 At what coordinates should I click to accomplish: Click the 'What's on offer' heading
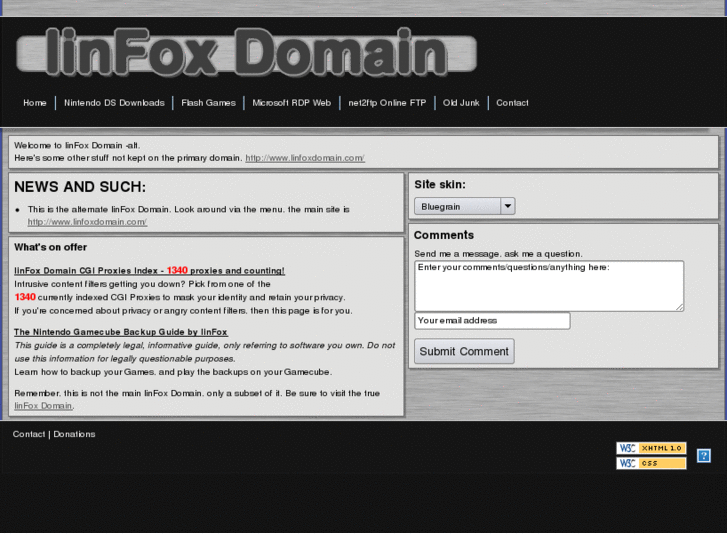coord(51,247)
